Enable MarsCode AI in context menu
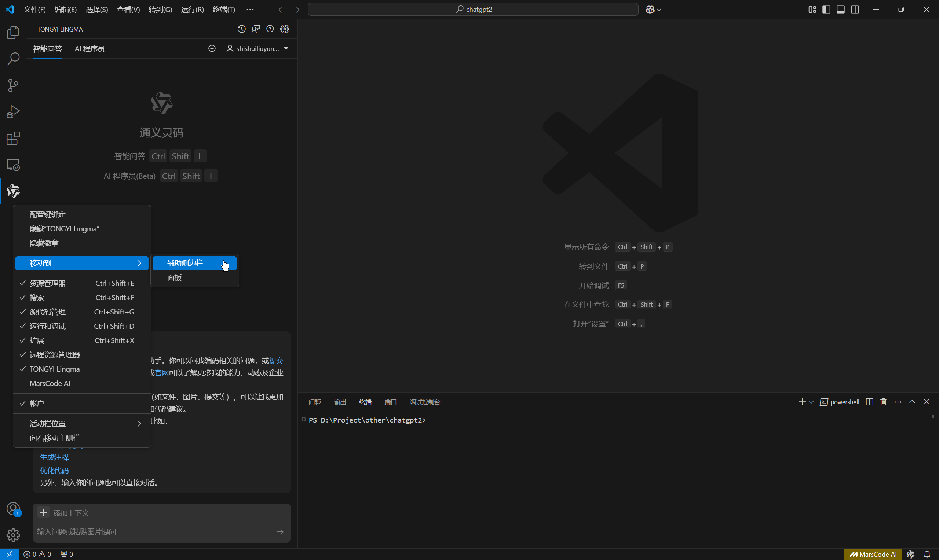 50,383
